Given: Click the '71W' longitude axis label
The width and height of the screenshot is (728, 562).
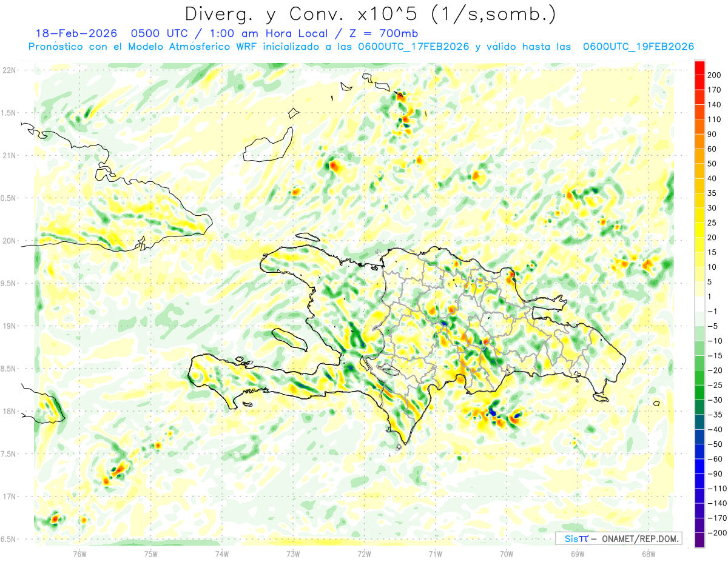Looking at the screenshot, I should pos(436,553).
